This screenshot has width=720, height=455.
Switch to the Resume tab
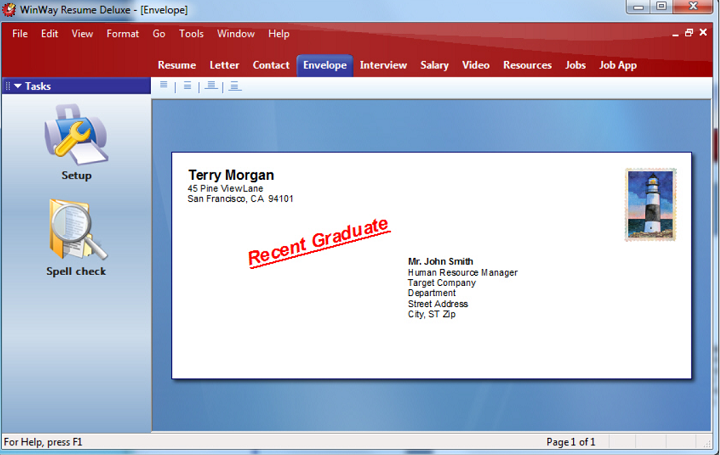[177, 65]
